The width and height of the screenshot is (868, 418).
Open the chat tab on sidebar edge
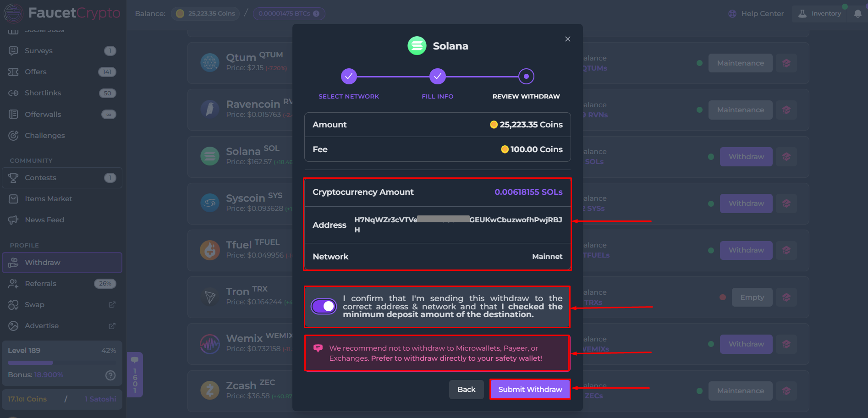[135, 374]
